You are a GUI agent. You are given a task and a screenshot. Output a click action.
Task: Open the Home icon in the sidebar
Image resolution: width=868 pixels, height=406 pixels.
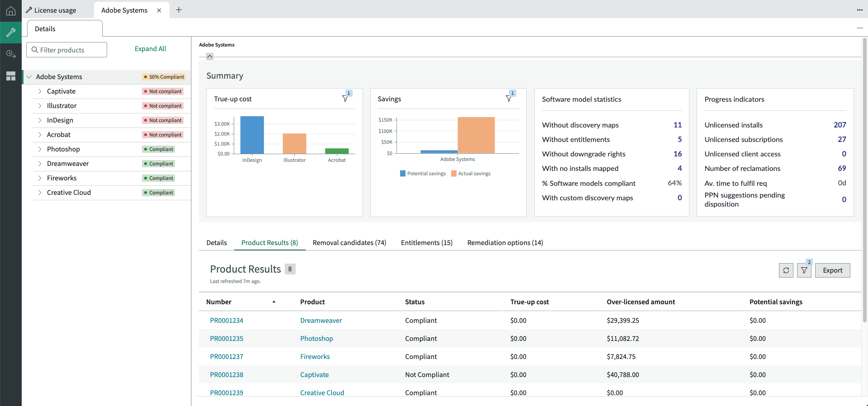coord(11,11)
